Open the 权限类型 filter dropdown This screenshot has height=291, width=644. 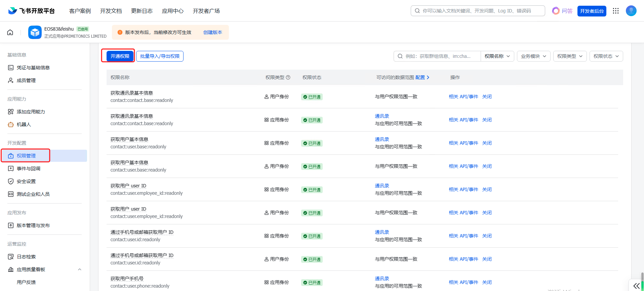tap(570, 56)
